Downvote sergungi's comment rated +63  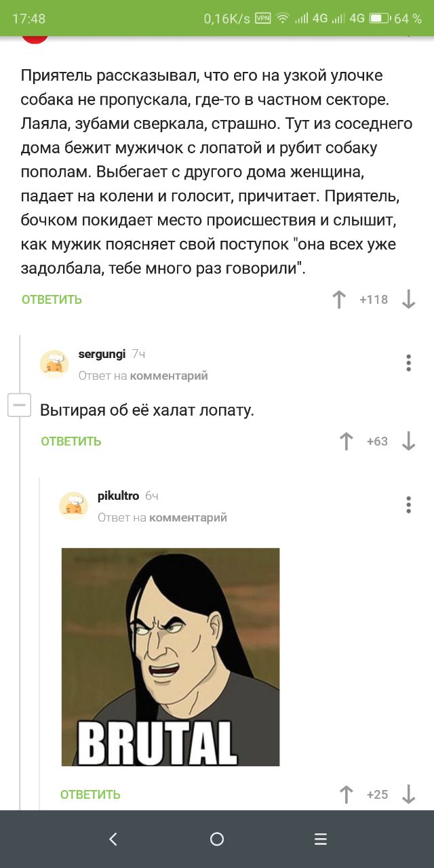(x=408, y=441)
